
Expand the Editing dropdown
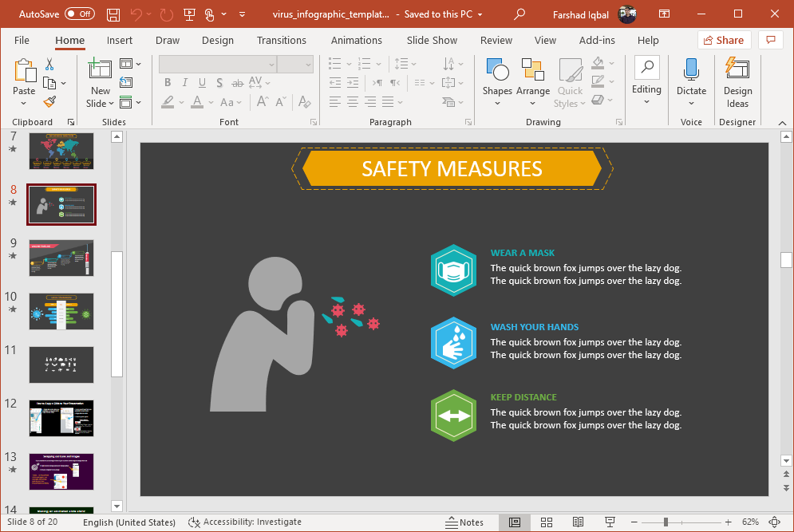pos(646,80)
